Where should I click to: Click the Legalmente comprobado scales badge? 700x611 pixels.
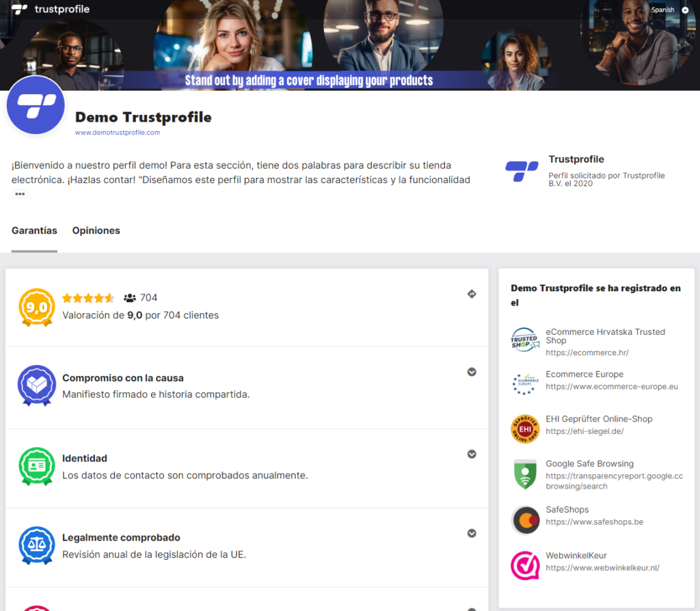(37, 545)
